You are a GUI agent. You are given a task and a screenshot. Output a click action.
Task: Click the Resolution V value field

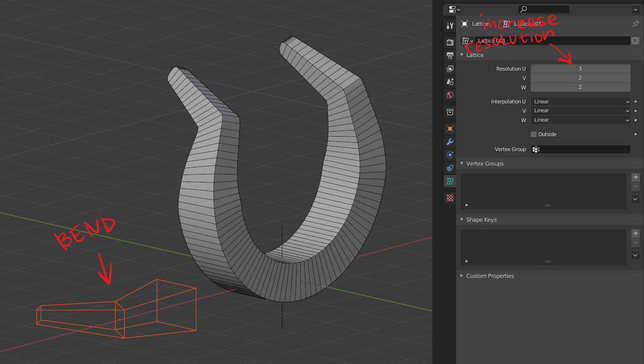coord(580,78)
